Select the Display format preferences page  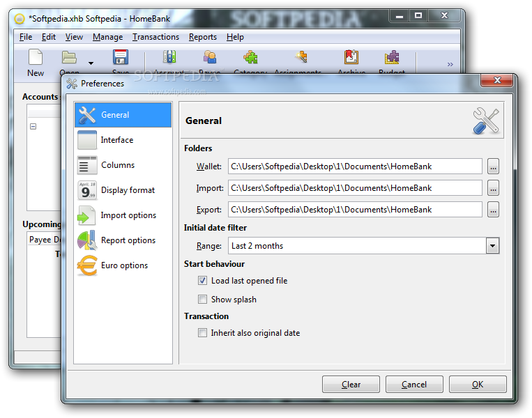pyautogui.click(x=123, y=190)
